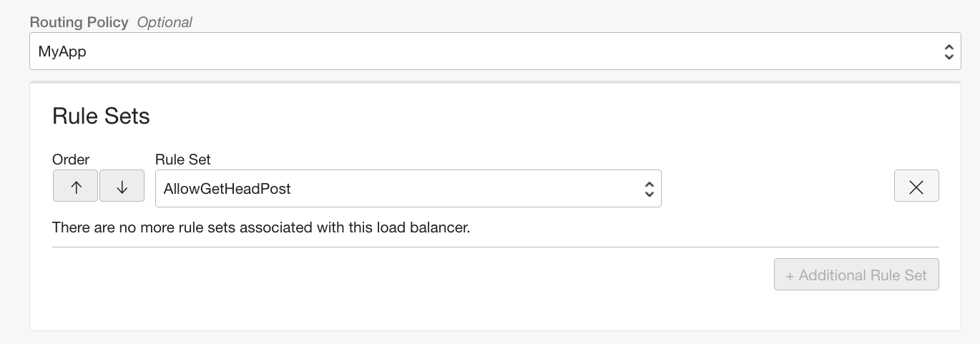Click the no more rule sets message

(261, 228)
